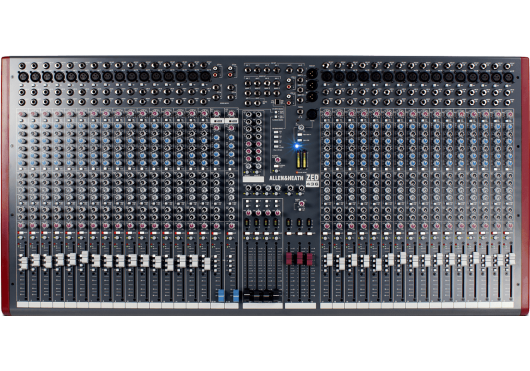Click the right red master fader
530x371 pixels.
click(309, 258)
